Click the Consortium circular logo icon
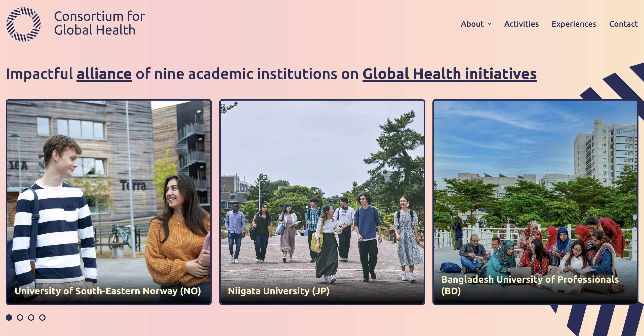 point(23,24)
